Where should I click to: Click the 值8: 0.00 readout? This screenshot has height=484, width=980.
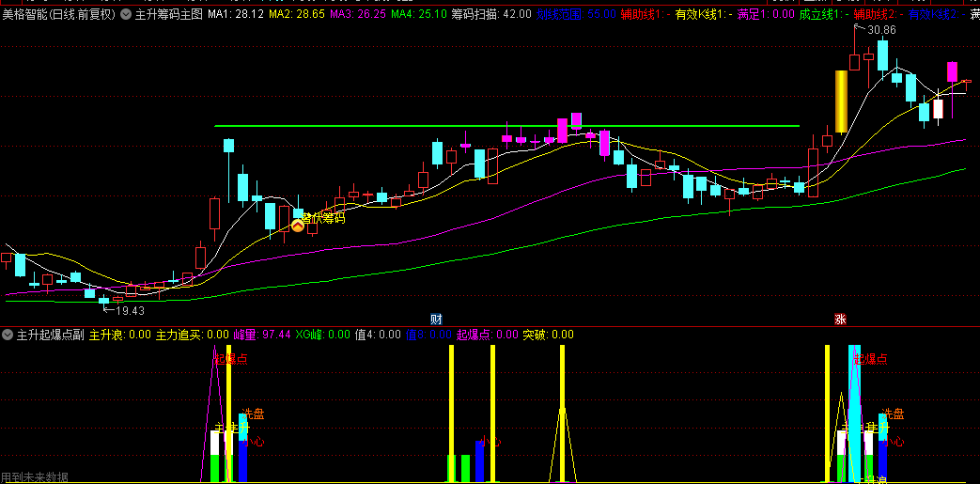(428, 335)
